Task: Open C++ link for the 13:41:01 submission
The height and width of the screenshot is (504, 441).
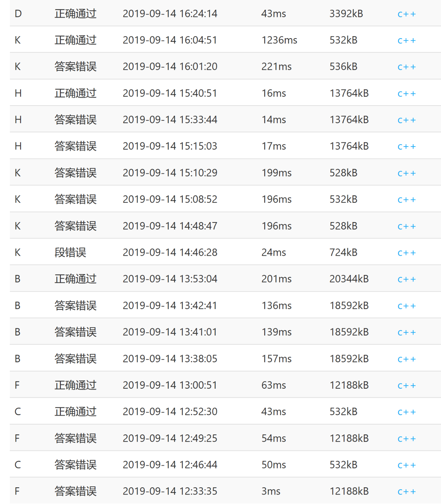Action: coord(406,333)
